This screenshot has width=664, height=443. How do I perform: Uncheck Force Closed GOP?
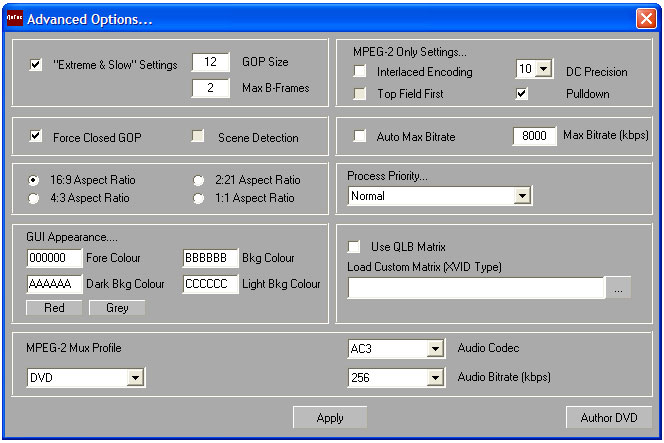tap(36, 136)
